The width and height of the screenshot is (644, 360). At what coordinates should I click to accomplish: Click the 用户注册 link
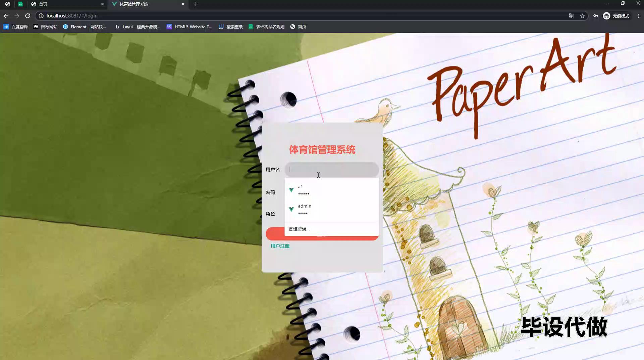[280, 246]
